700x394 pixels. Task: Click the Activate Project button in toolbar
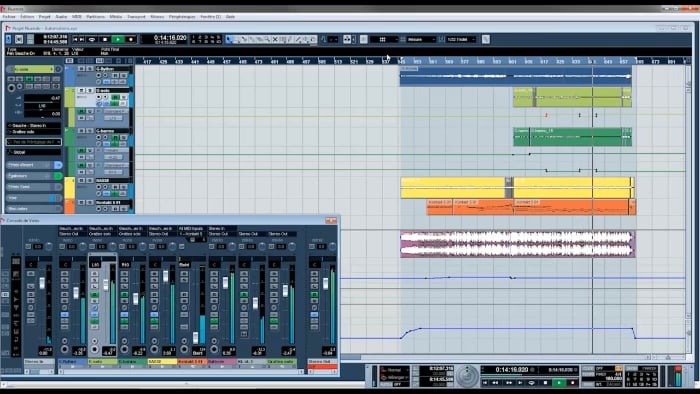pyautogui.click(x=8, y=39)
